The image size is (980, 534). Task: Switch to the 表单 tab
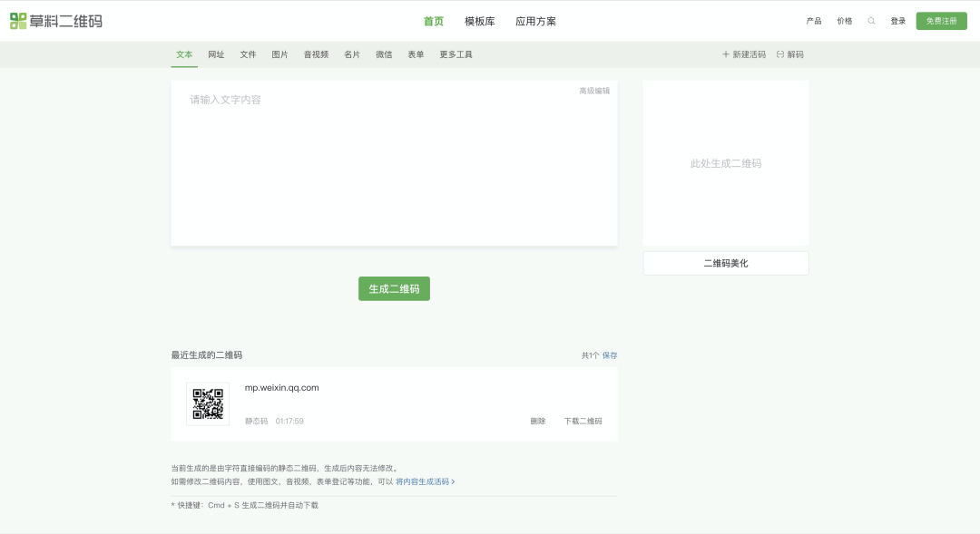pyautogui.click(x=416, y=54)
